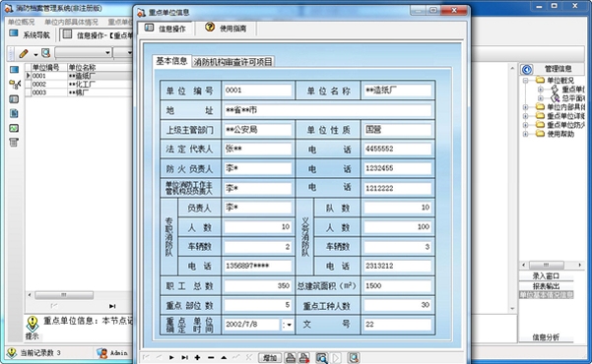
Task: Click the 法定代表人 field
Action: tap(258, 149)
